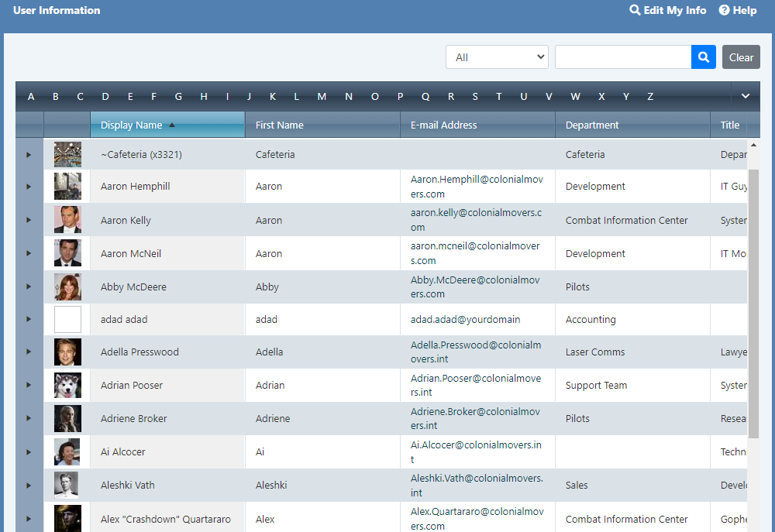Image resolution: width=775 pixels, height=532 pixels.
Task: Filter users by letter Z
Action: tap(650, 97)
